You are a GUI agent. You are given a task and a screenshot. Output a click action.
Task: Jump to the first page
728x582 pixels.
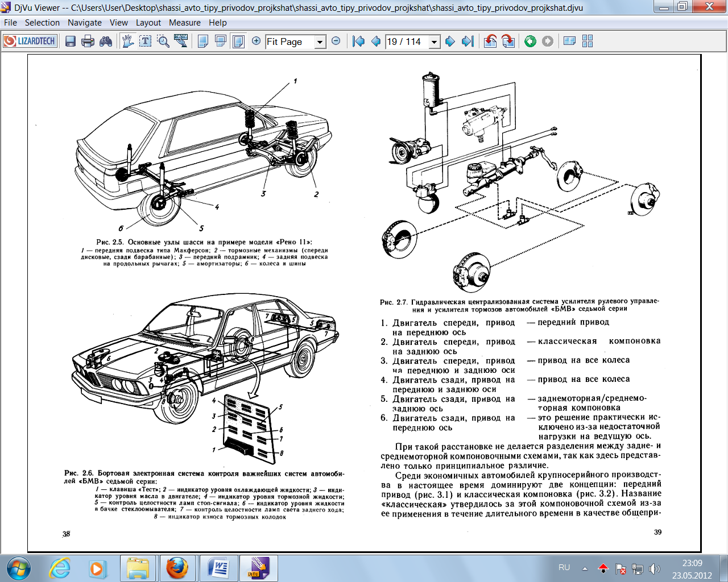pos(358,41)
